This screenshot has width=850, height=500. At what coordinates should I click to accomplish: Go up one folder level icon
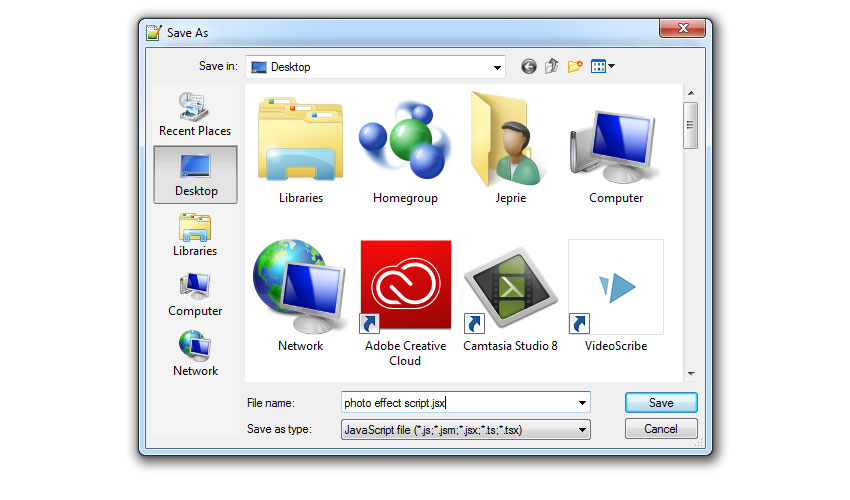click(x=551, y=66)
